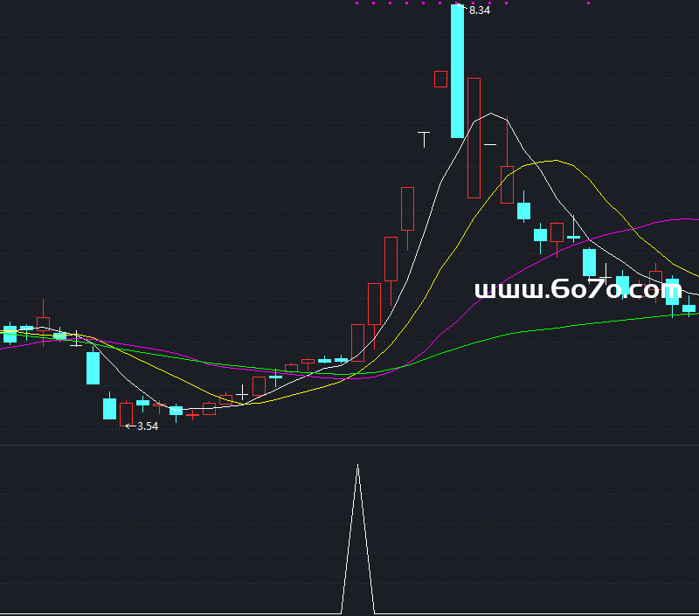Click the 8.34 high price label

[480, 10]
